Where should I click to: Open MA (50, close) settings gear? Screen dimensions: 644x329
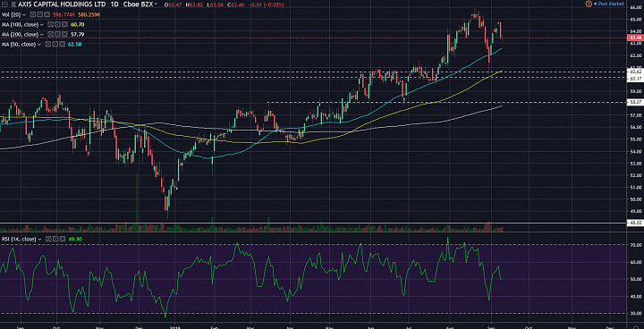[x=55, y=45]
